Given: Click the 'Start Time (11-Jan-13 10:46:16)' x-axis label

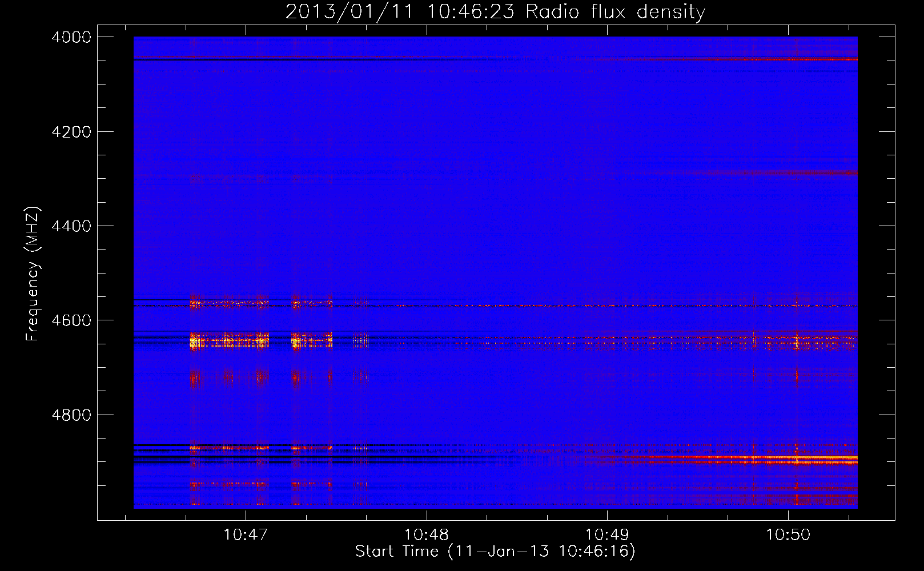Looking at the screenshot, I should [495, 551].
